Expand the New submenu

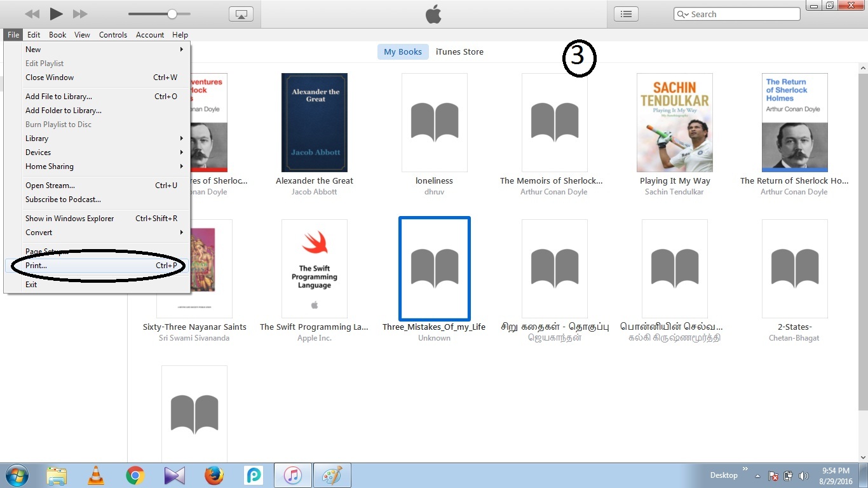coord(97,50)
